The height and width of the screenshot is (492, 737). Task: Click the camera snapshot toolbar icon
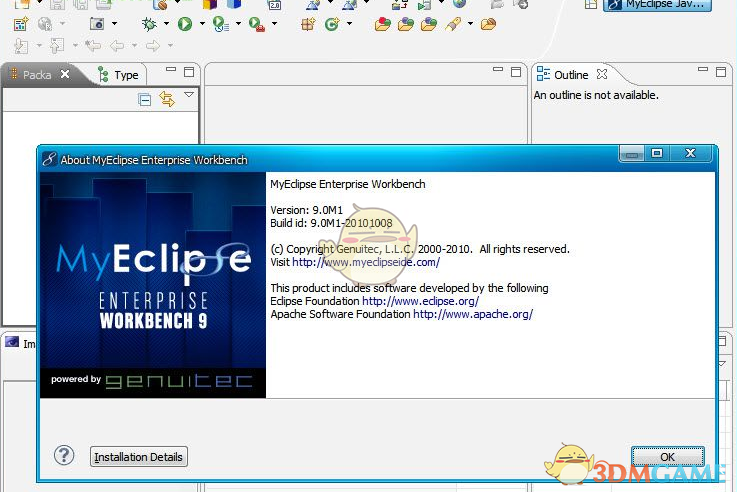(x=97, y=23)
